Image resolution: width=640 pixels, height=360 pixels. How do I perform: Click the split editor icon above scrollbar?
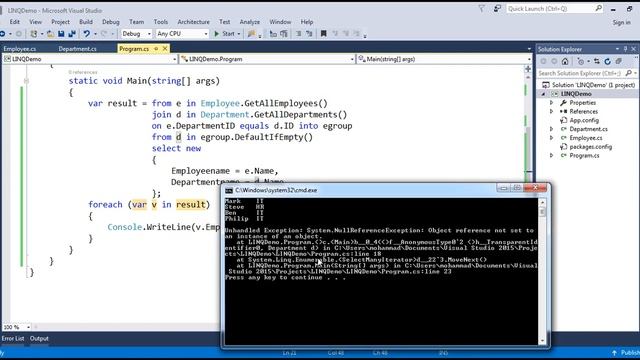pos(528,69)
